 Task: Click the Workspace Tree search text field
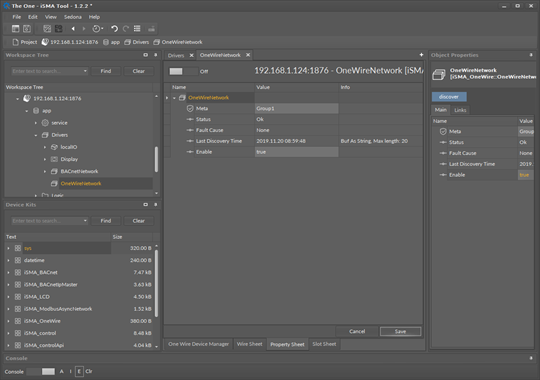pyautogui.click(x=50, y=71)
